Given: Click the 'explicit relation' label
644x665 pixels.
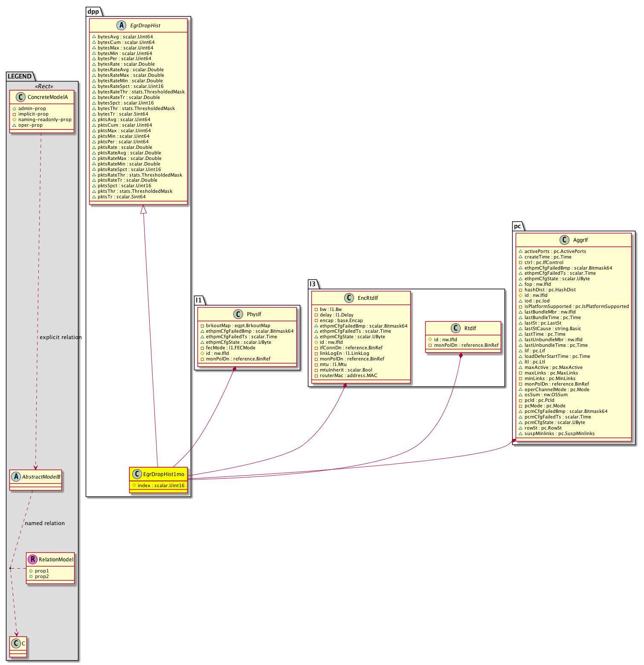Looking at the screenshot, I should pos(61,337).
